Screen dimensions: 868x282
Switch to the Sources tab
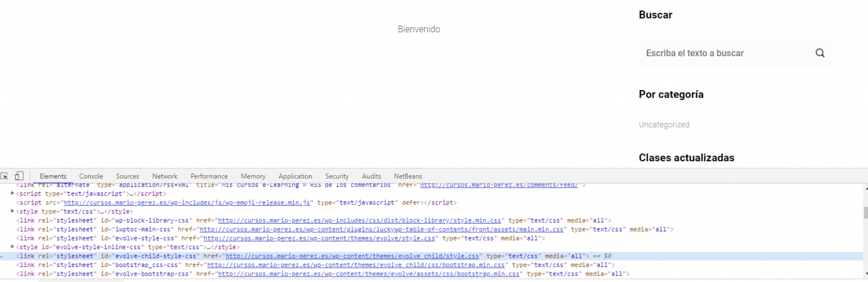pos(127,176)
